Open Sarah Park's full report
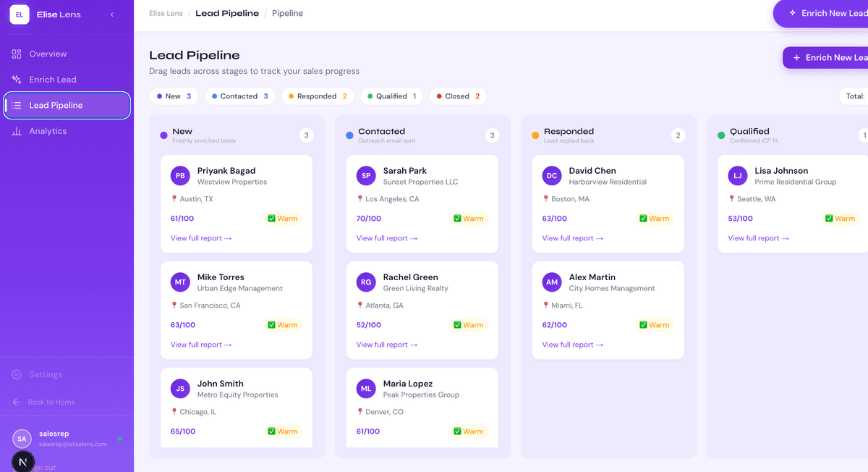This screenshot has height=472, width=868. (386, 238)
